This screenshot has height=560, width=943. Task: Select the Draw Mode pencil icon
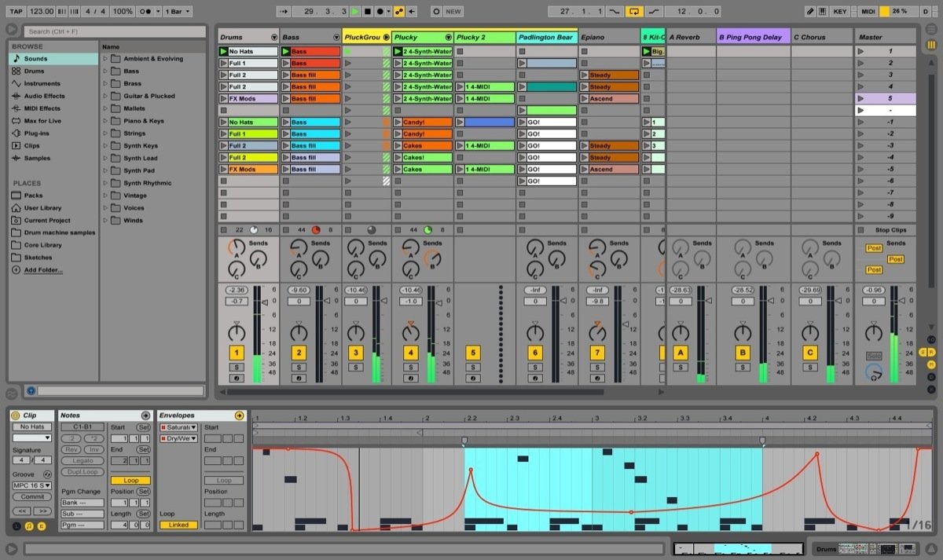pyautogui.click(x=810, y=11)
